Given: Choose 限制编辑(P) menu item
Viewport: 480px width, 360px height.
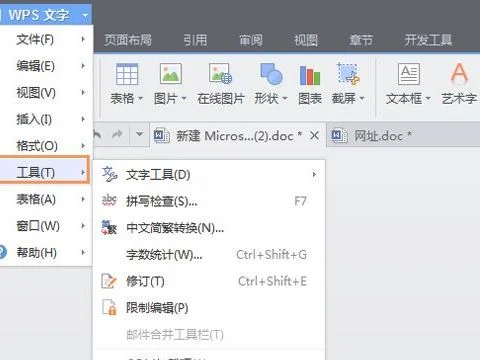Looking at the screenshot, I should click(209, 308).
